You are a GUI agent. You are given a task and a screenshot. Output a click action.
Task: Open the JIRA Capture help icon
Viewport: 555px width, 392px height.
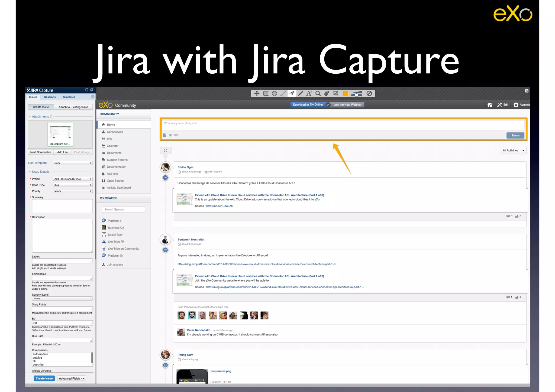pos(93,97)
